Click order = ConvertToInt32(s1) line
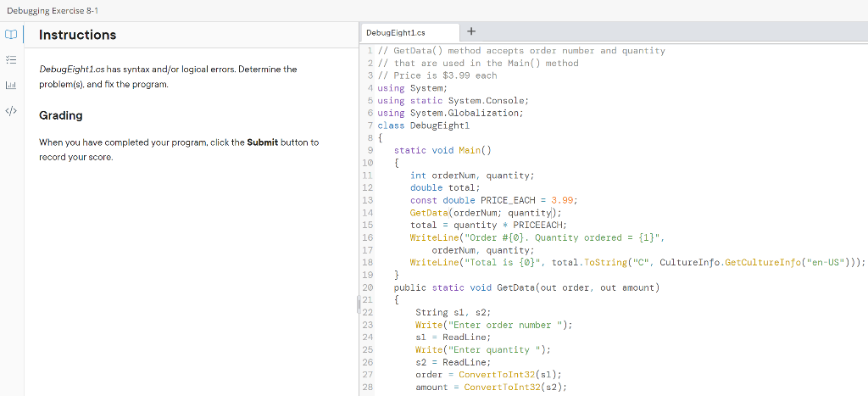Screen dimensions: 868x396 (x=489, y=375)
